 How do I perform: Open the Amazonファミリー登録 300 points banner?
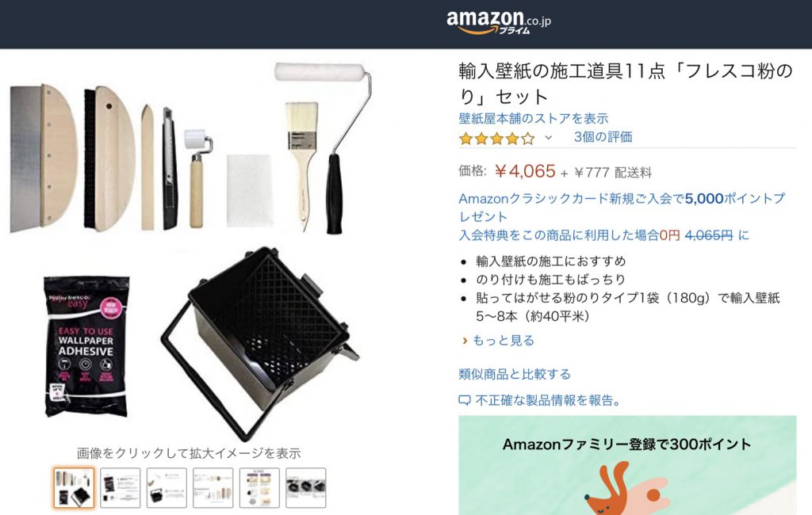coord(627,465)
